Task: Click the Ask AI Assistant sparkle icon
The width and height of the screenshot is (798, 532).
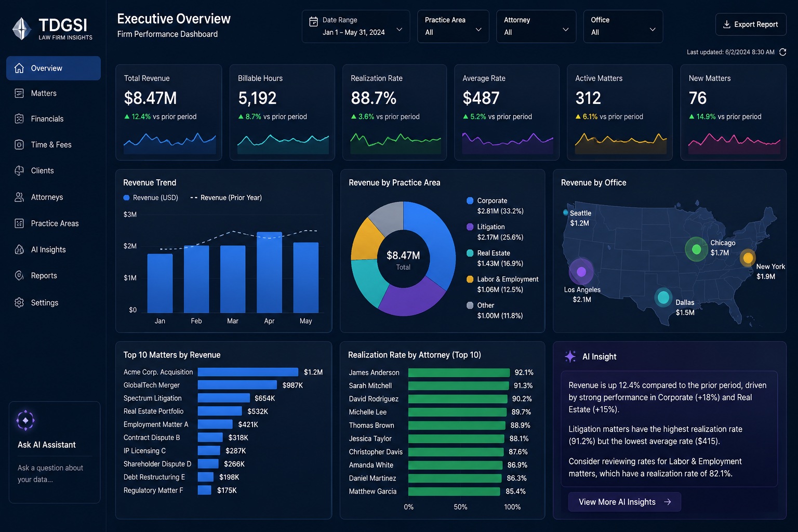Action: click(25, 420)
